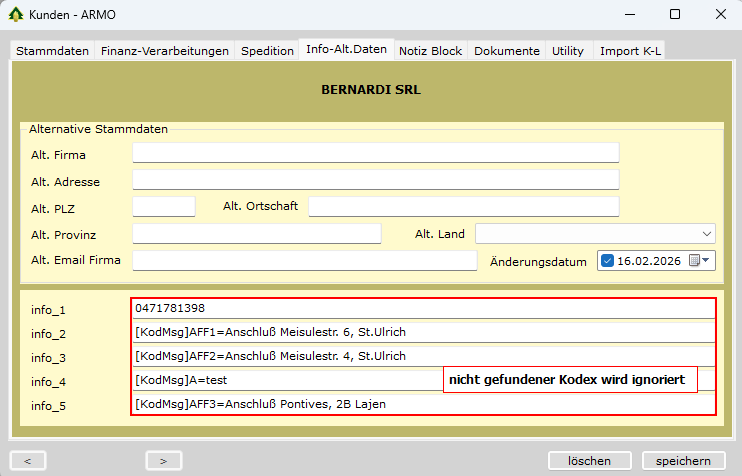Switch to the Utility tab
742x476 pixels.
coord(568,50)
